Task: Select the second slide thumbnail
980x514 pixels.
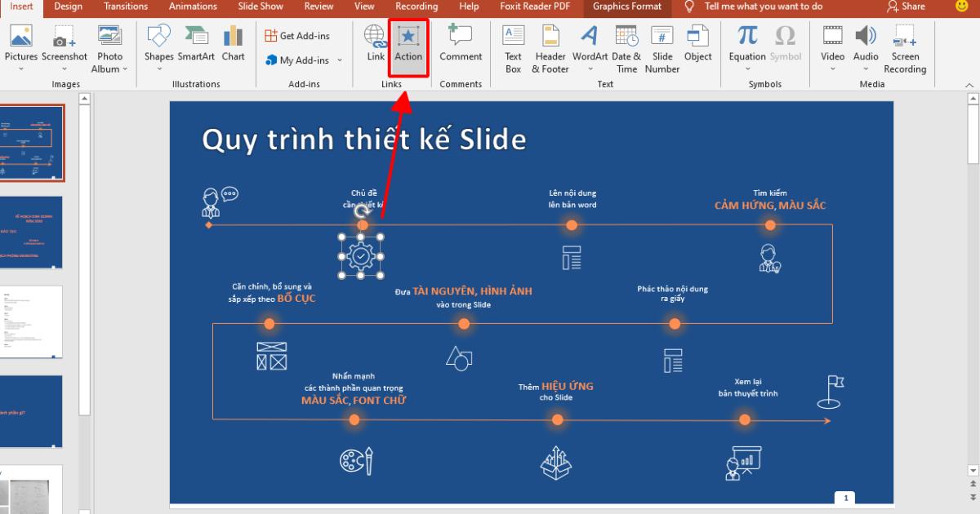Action: click(x=33, y=233)
